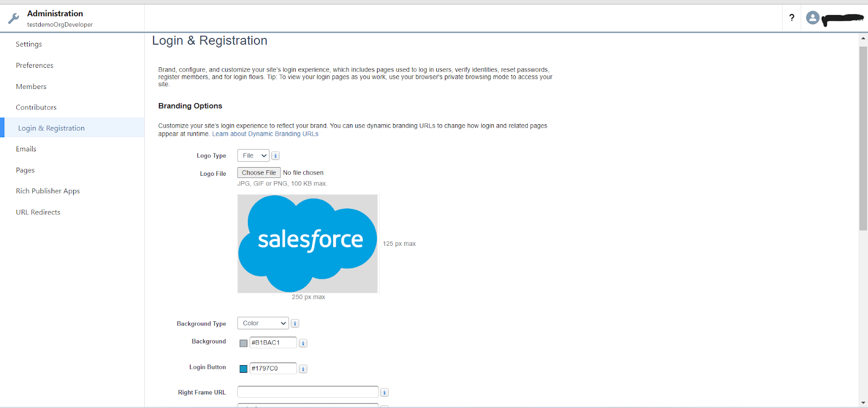
Task: Click the vertical scrollbar thumb
Action: pyautogui.click(x=863, y=138)
